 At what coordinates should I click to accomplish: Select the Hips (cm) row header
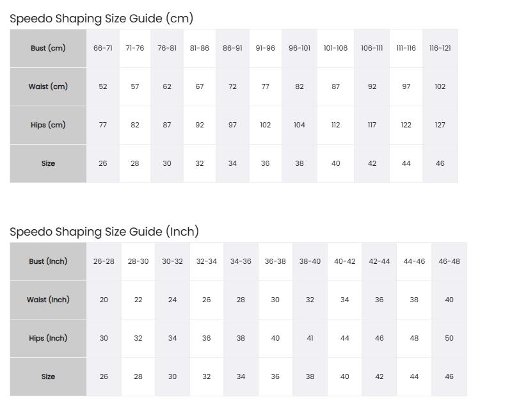coord(48,125)
